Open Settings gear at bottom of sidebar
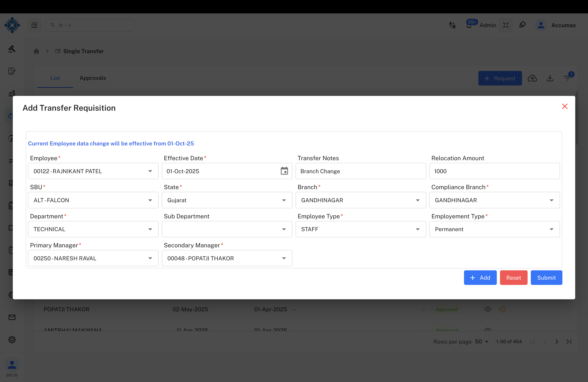The width and height of the screenshot is (588, 382). (12, 340)
